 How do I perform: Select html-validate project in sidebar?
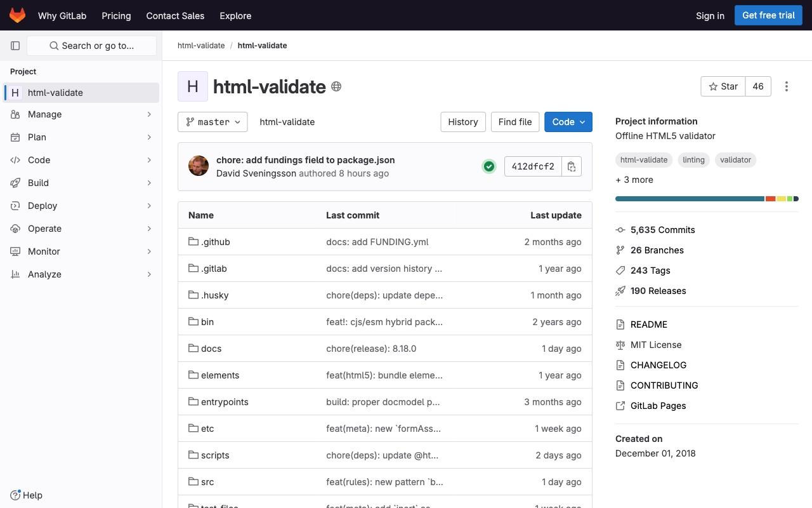tap(81, 93)
